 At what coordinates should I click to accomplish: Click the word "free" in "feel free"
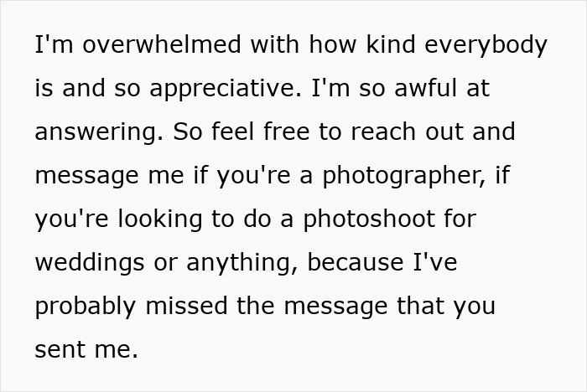click(x=314, y=132)
